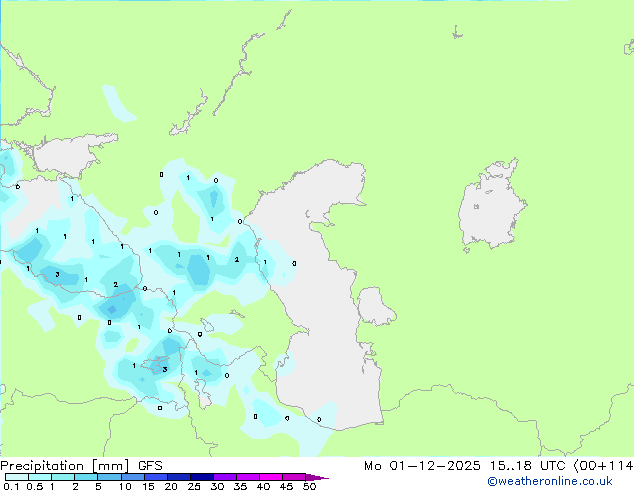Click the 45–50 mm legend color swatch
Screen dimensions: 634x490
[x=294, y=477]
